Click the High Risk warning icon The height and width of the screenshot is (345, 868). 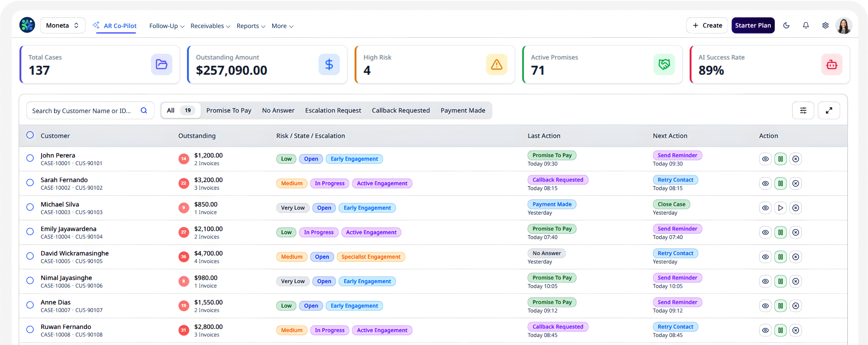[x=497, y=64]
